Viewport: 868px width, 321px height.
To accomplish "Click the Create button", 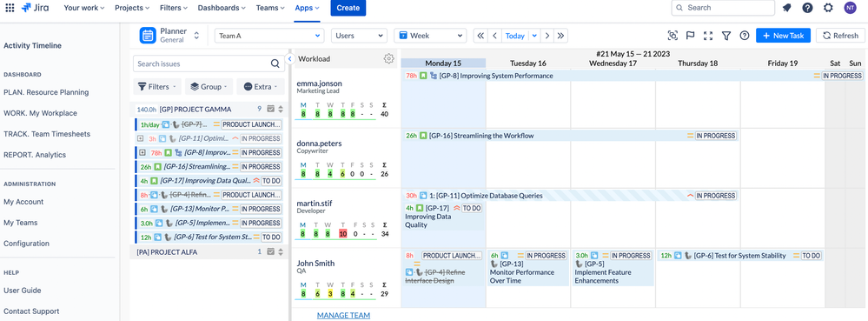I will point(348,8).
